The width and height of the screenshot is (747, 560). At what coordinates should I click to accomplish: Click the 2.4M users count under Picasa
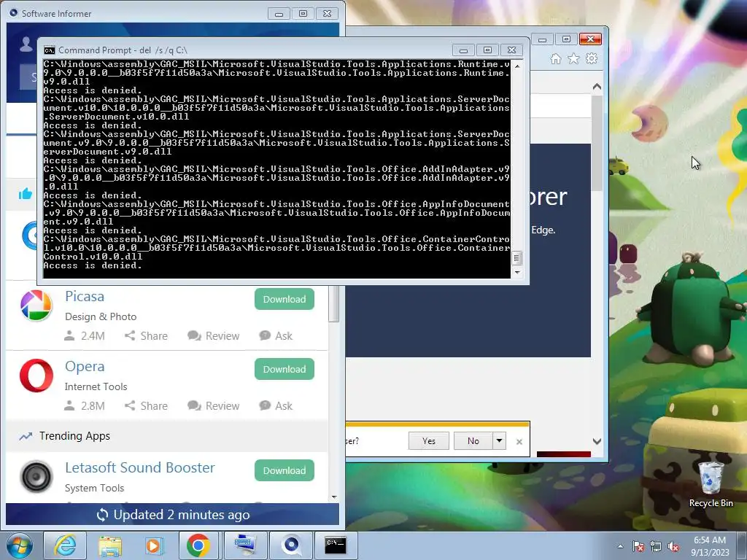(x=85, y=335)
